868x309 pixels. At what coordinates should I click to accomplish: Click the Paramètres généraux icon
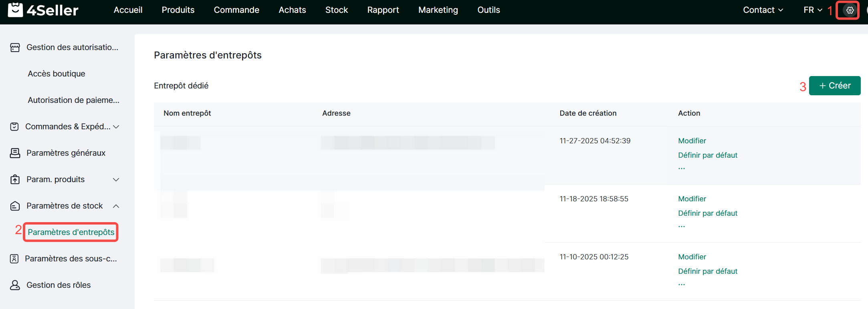(x=15, y=153)
